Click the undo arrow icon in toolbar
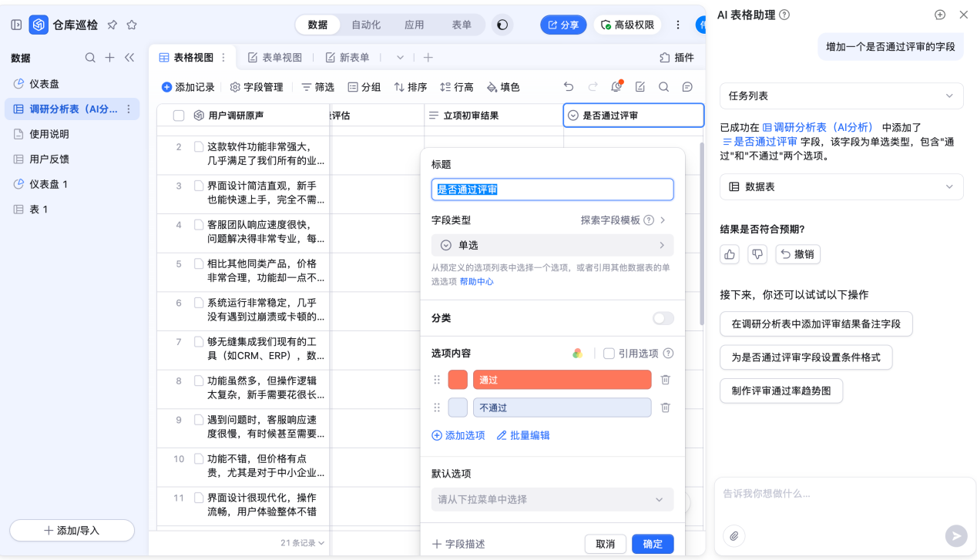Screen dimensions: 977x560 tap(569, 87)
